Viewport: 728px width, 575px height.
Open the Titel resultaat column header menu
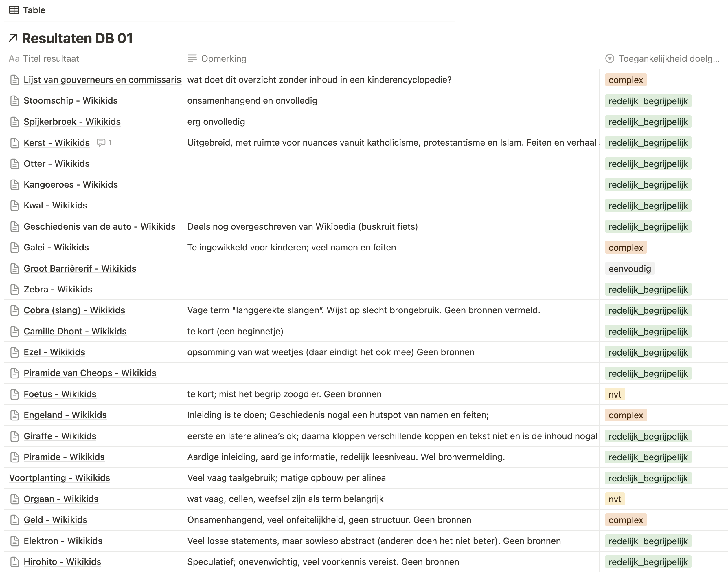51,58
